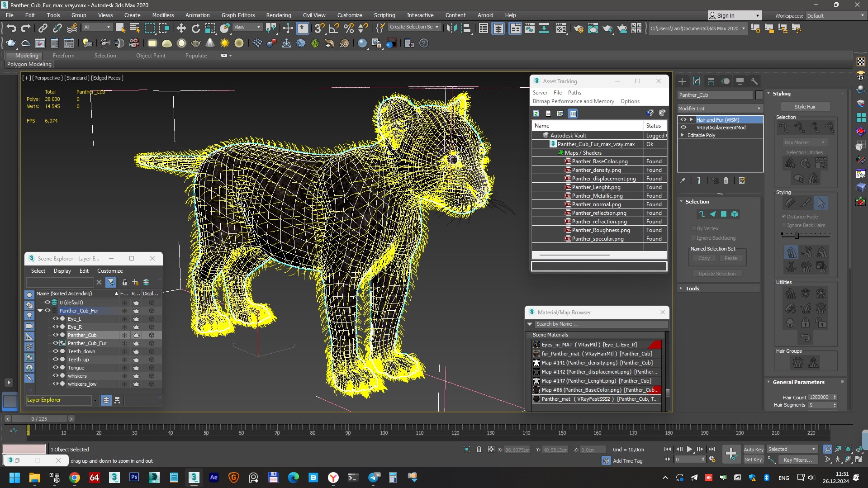Open Photoshop from the Windows taskbar
Viewport: 868px width, 488px height.
[x=134, y=478]
